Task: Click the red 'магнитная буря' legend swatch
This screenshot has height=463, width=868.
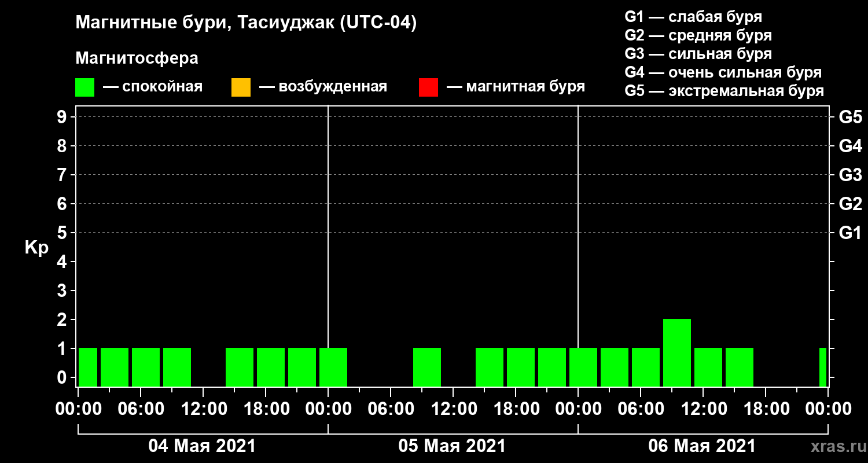Action: click(428, 87)
